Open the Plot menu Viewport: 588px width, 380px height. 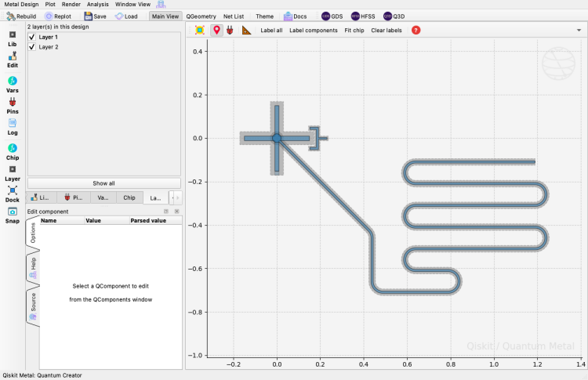(50, 4)
